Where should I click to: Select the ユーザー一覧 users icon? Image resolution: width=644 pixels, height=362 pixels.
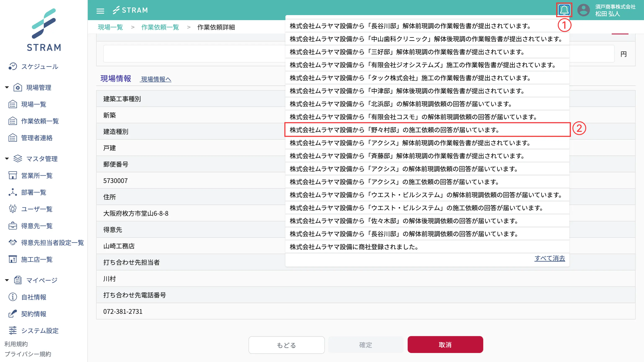point(13,209)
